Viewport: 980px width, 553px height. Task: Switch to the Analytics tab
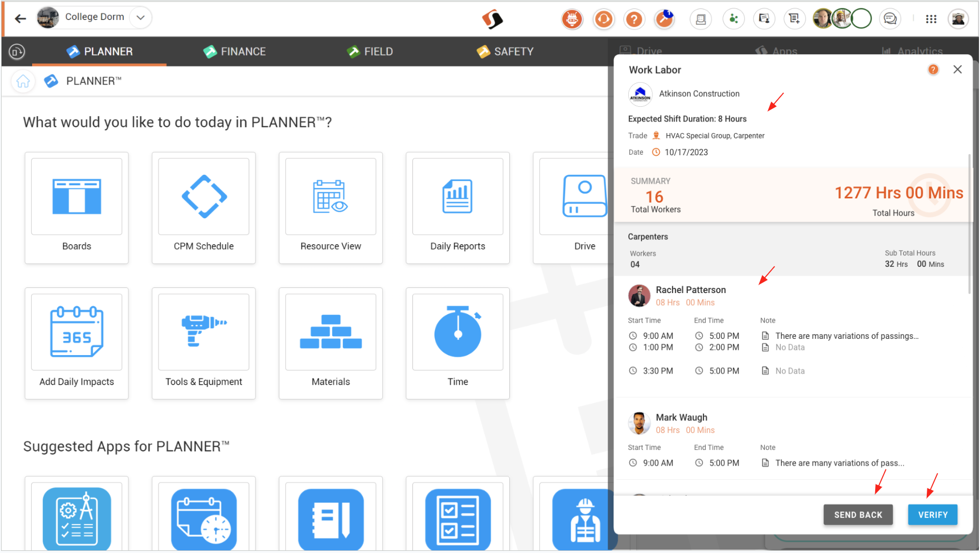912,51
